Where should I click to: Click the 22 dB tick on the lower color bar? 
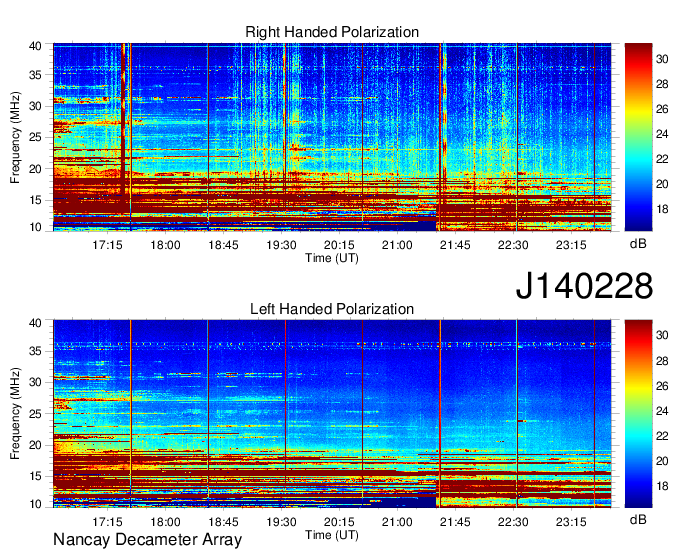[x=662, y=436]
